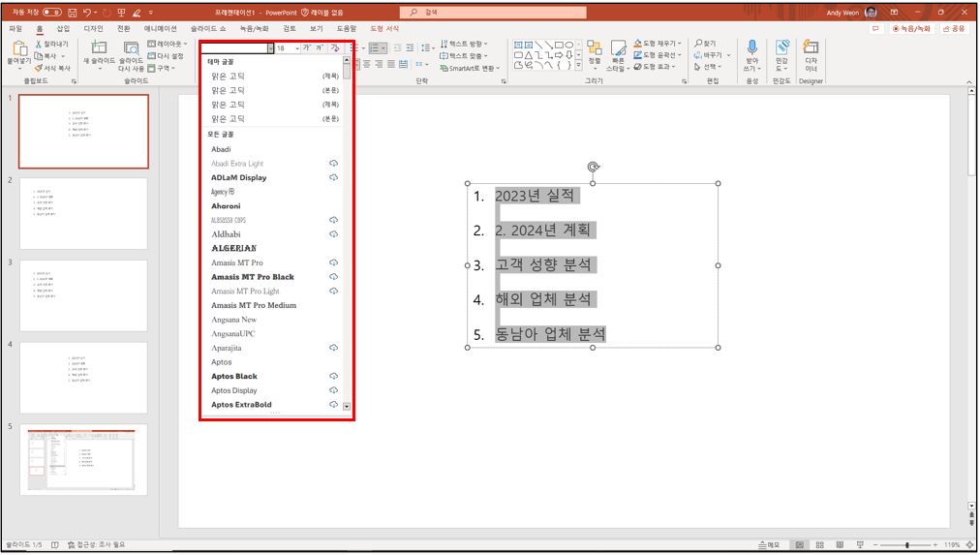Image resolution: width=980 pixels, height=555 pixels.
Task: Start Slide Show from status bar icon
Action: point(860,545)
